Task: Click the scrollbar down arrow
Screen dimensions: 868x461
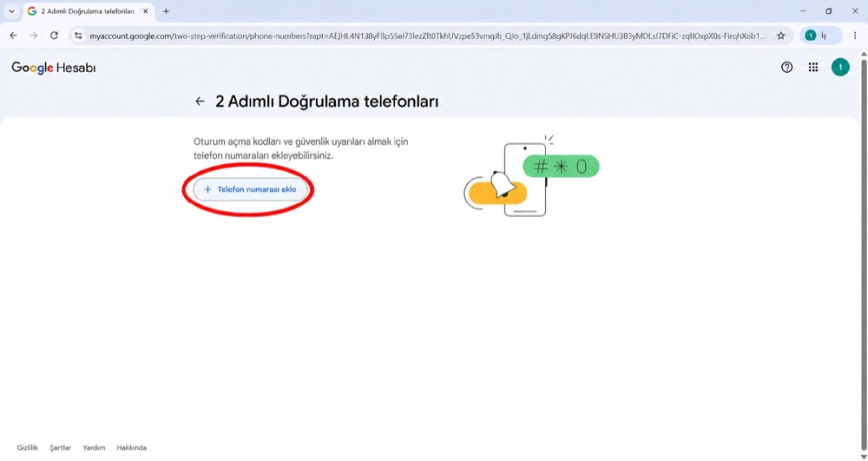Action: [x=864, y=456]
